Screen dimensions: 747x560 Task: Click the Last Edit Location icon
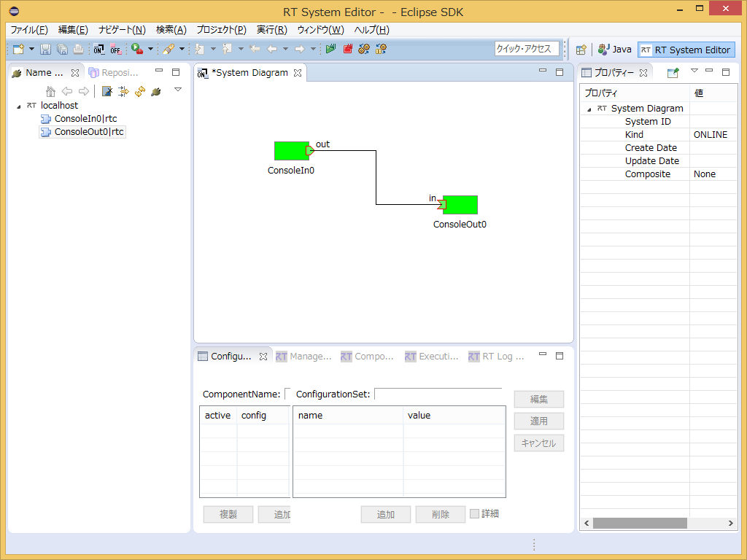tap(255, 49)
